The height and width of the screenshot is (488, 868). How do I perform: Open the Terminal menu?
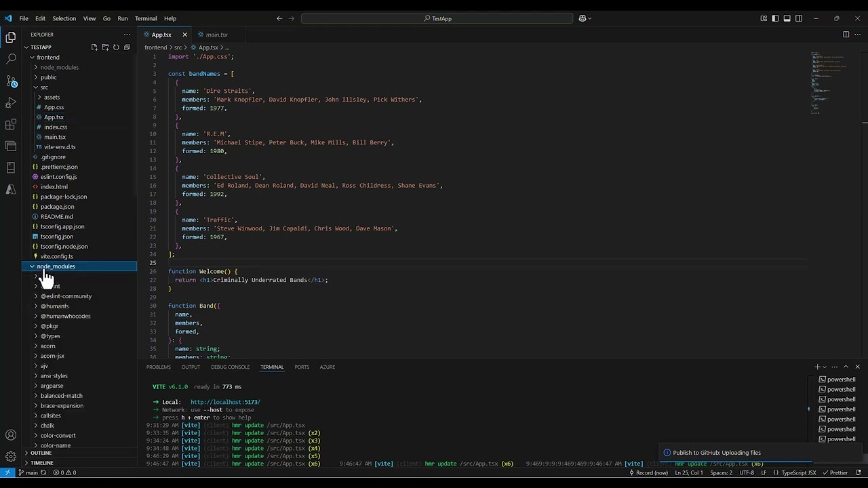(146, 18)
